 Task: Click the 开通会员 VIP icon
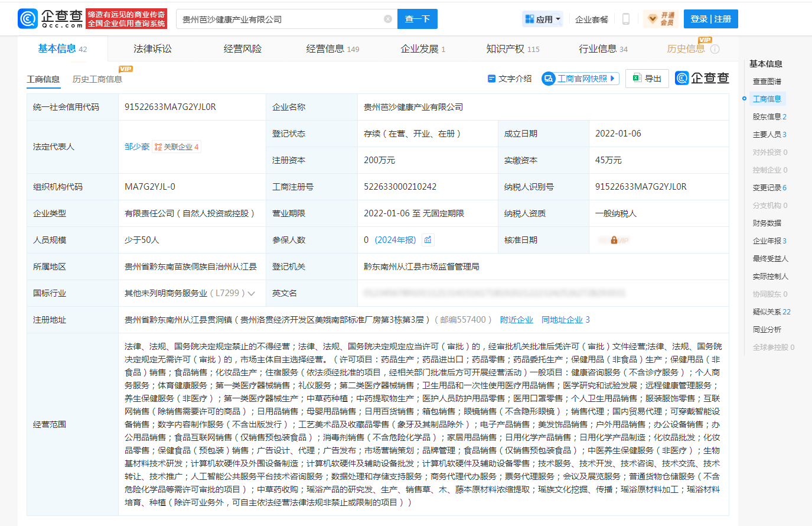pyautogui.click(x=660, y=19)
